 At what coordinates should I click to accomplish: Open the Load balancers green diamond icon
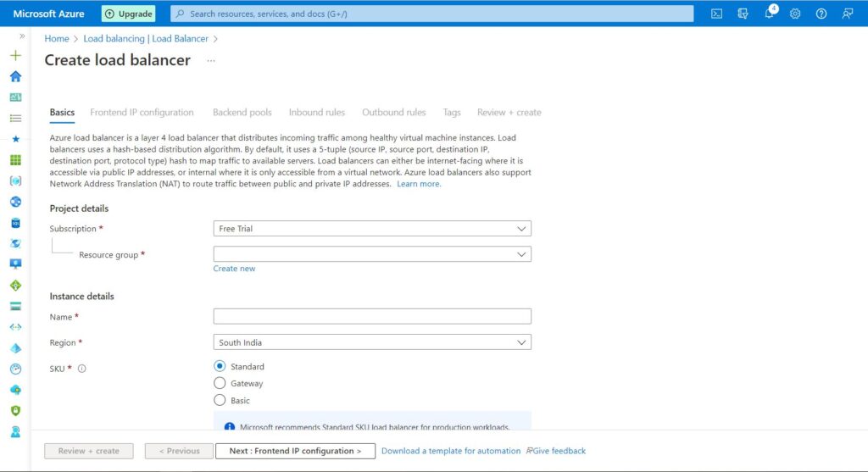(x=15, y=286)
